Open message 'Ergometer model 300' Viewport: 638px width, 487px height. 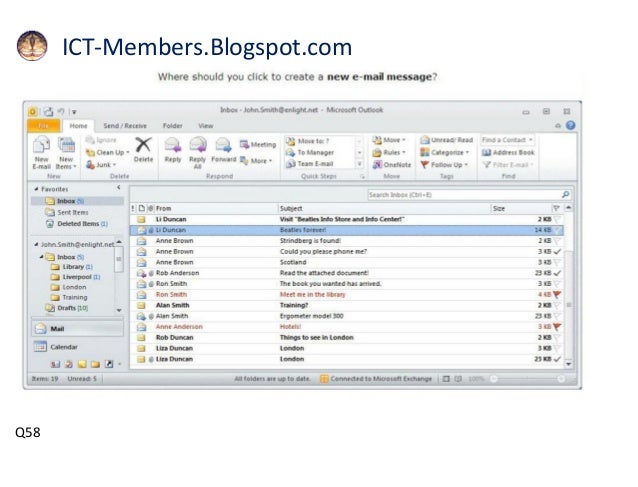[347, 316]
